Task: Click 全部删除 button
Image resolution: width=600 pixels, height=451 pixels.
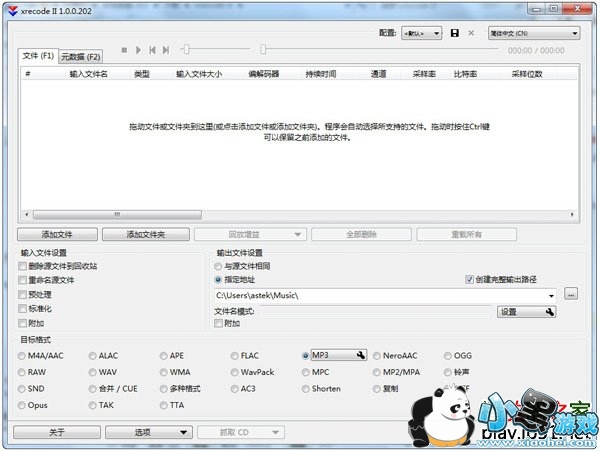Action: (361, 234)
